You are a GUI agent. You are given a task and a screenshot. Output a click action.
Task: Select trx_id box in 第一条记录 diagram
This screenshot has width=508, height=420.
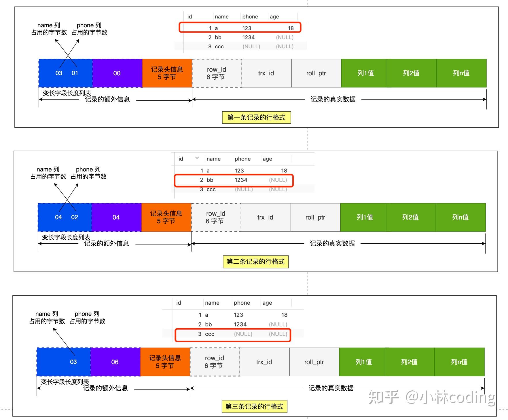pyautogui.click(x=266, y=73)
